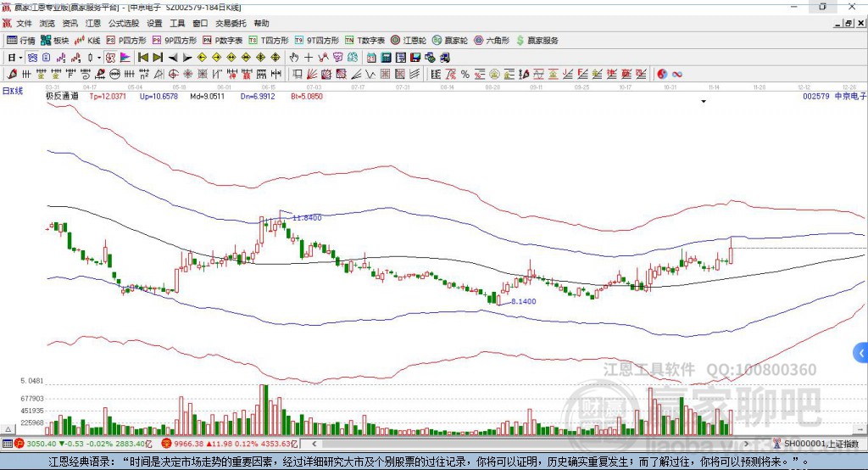868x470 pixels.
Task: Open the 江恩 menu
Action: coord(93,23)
